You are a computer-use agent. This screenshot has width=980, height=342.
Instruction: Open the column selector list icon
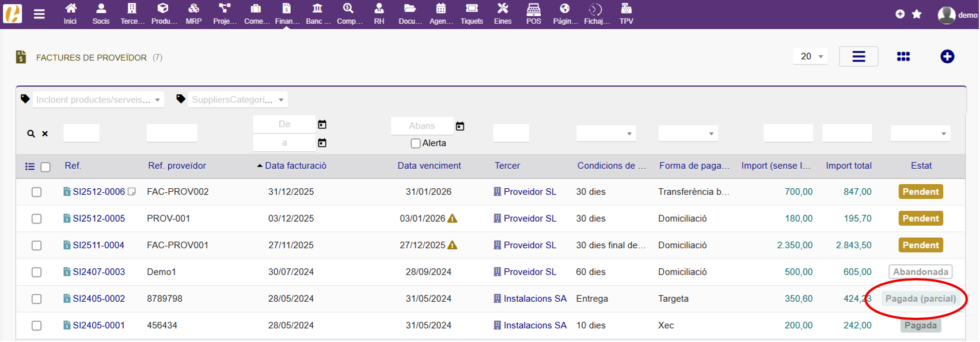(x=30, y=166)
